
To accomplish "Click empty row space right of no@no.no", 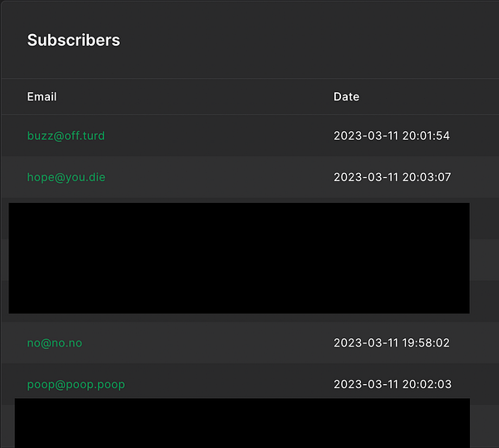I will [x=208, y=342].
